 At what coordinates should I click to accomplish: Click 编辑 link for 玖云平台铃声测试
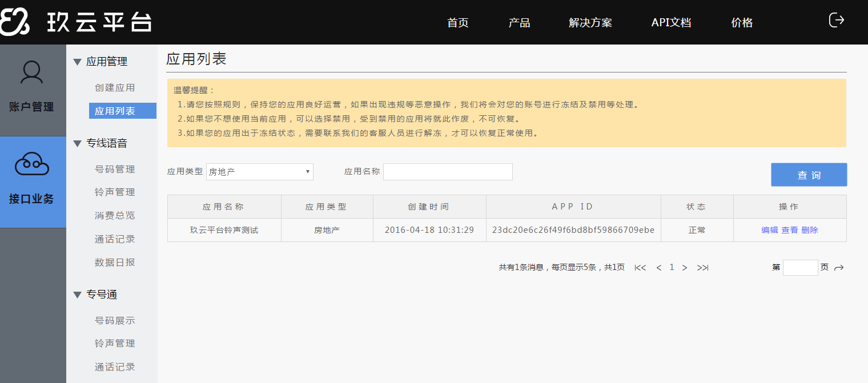point(770,230)
